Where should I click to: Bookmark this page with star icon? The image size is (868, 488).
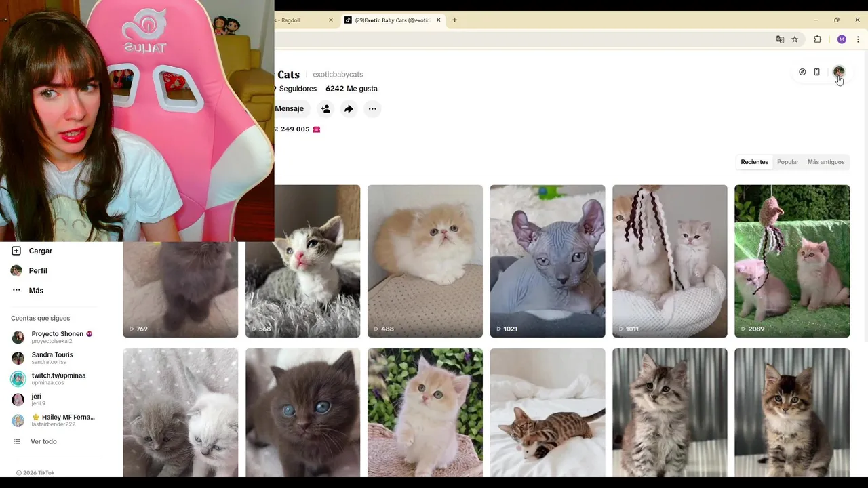click(795, 39)
